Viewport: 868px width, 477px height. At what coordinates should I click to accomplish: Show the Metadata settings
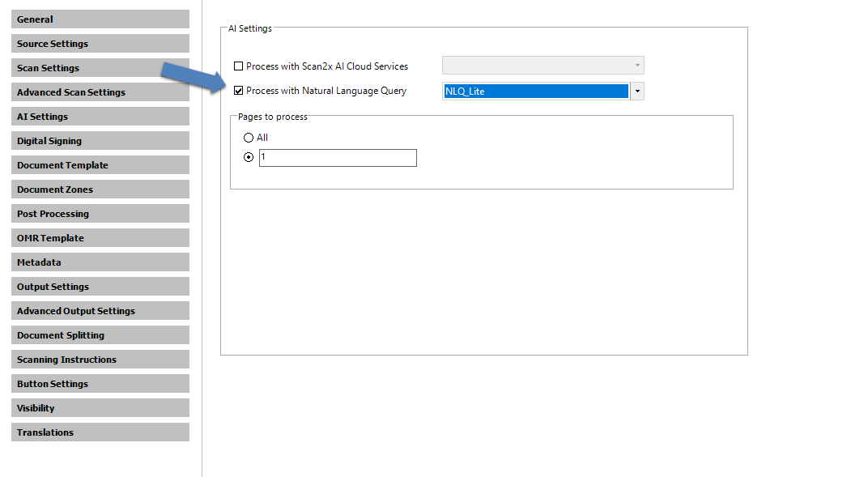pyautogui.click(x=100, y=262)
